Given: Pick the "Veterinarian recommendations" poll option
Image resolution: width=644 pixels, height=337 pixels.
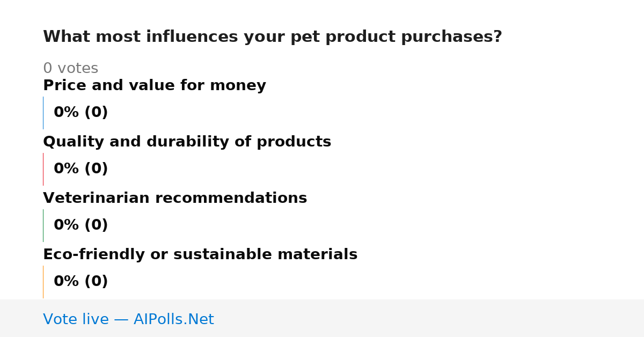Looking at the screenshot, I should coord(175,198).
